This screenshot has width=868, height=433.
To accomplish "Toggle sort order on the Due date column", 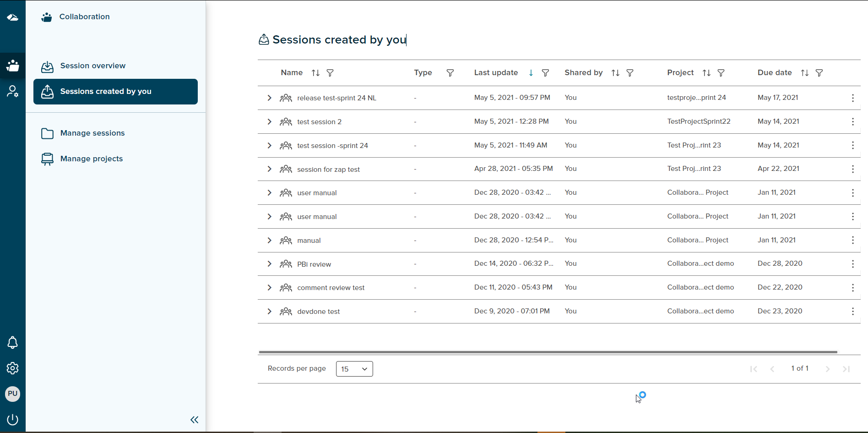I will tap(804, 73).
